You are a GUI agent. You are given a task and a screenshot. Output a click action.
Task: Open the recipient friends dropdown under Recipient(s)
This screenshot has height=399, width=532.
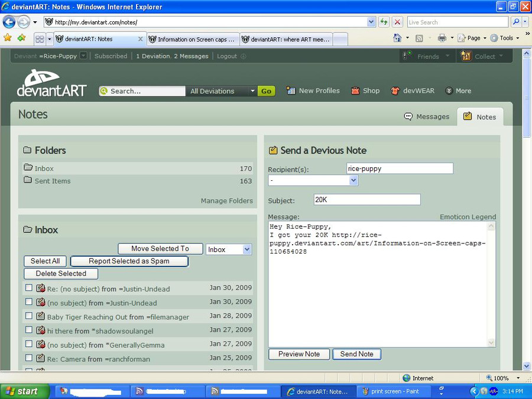pos(313,180)
